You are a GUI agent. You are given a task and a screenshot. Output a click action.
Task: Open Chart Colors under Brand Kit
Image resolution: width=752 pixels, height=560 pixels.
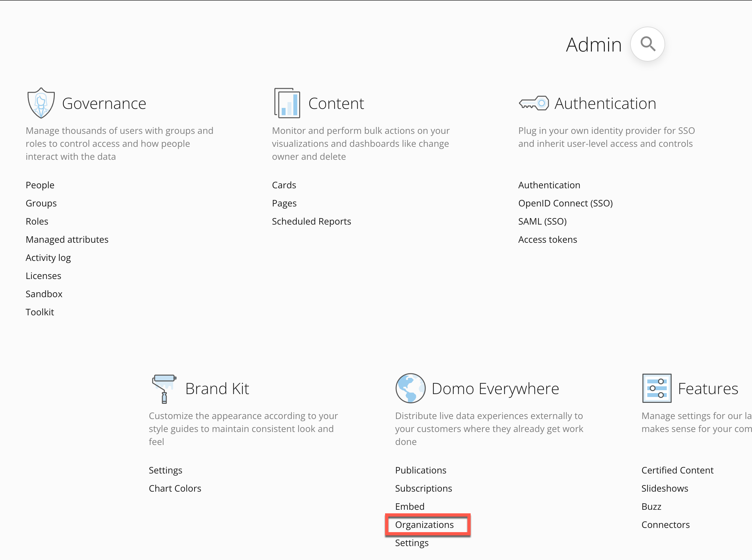pos(175,488)
